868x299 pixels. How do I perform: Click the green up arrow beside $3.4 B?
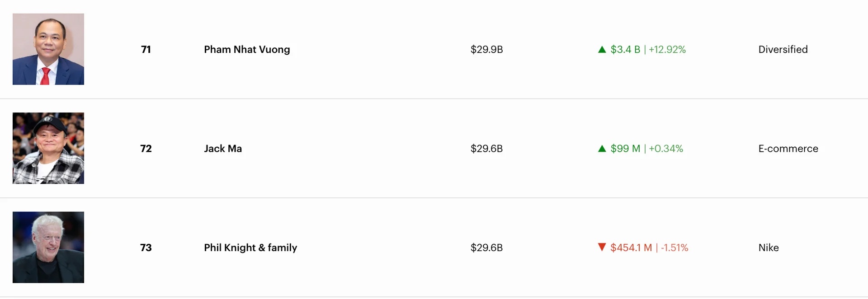(602, 50)
